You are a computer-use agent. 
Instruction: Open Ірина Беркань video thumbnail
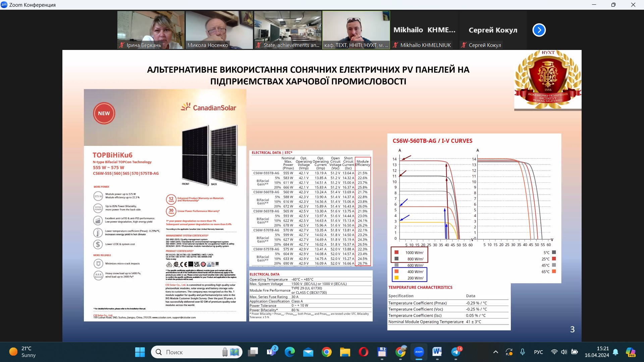(x=151, y=30)
